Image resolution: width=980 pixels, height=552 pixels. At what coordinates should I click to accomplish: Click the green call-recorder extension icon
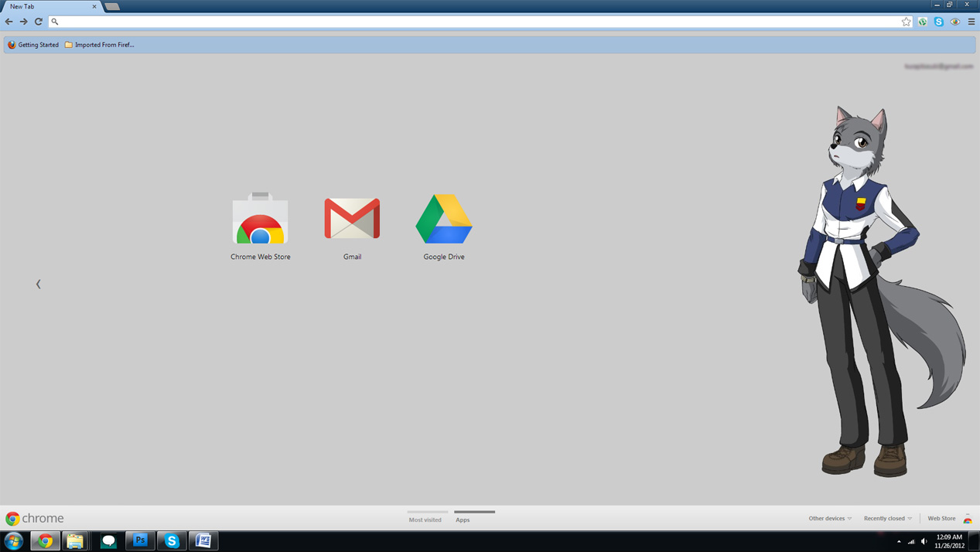922,22
